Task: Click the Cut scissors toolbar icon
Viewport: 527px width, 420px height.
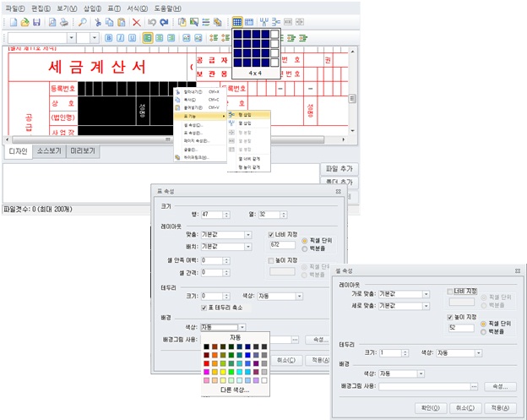Action: pos(98,22)
